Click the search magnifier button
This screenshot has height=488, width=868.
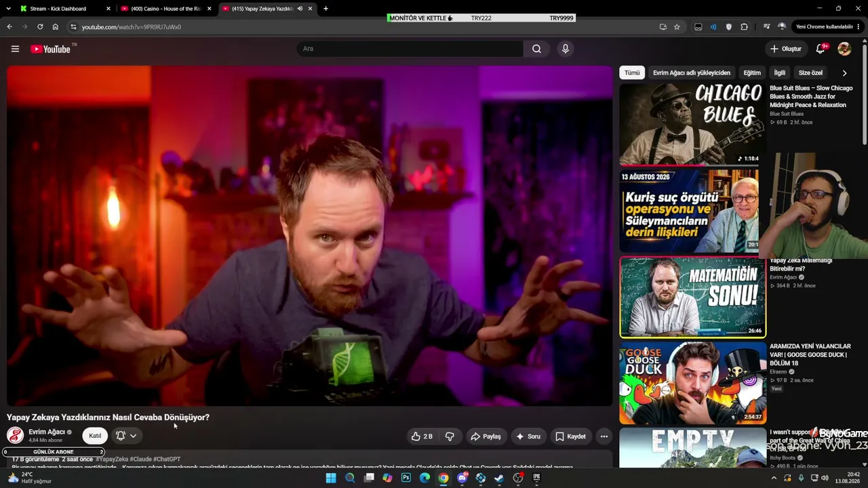[x=536, y=49]
